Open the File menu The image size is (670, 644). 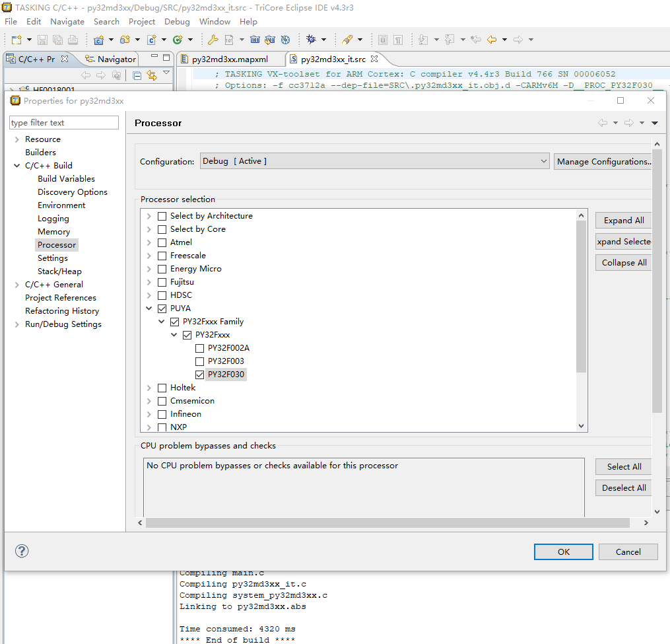[x=11, y=21]
